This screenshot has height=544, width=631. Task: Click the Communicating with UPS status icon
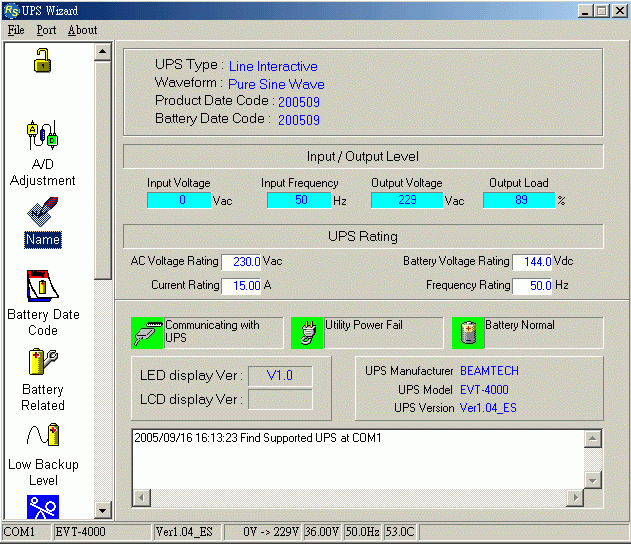[x=147, y=333]
